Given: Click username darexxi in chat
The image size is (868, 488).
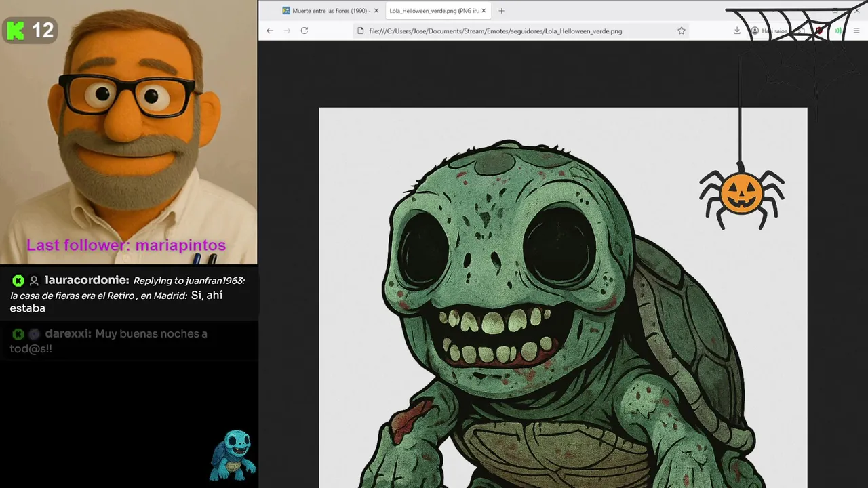Looking at the screenshot, I should tap(68, 333).
